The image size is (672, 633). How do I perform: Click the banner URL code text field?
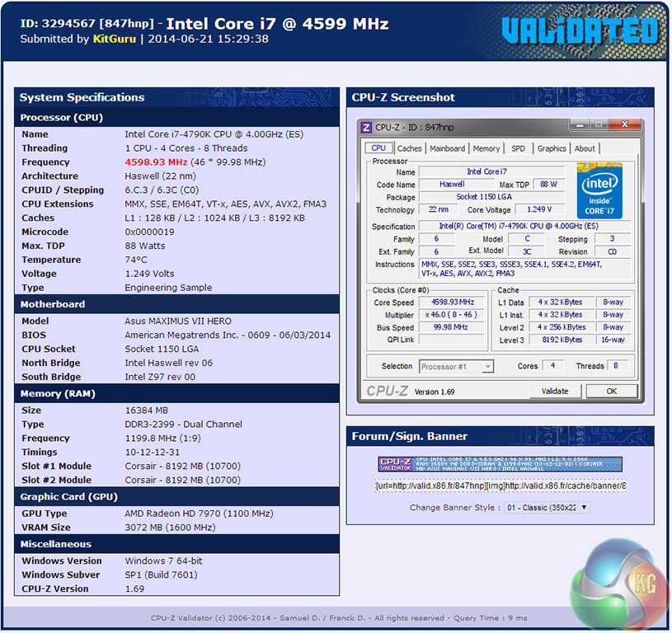500,485
